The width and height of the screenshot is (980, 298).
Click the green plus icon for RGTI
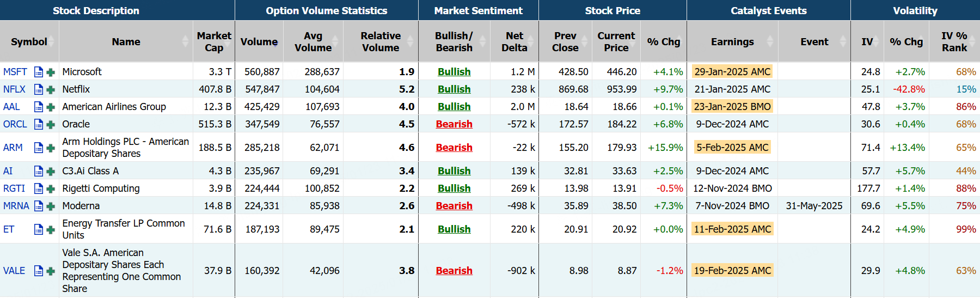pyautogui.click(x=51, y=188)
